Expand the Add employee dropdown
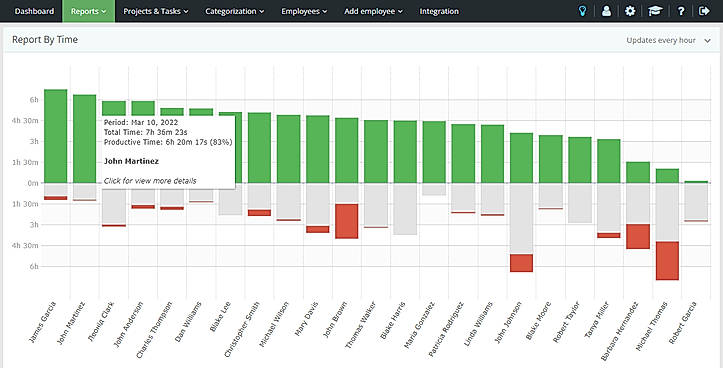723x368 pixels. pos(373,11)
